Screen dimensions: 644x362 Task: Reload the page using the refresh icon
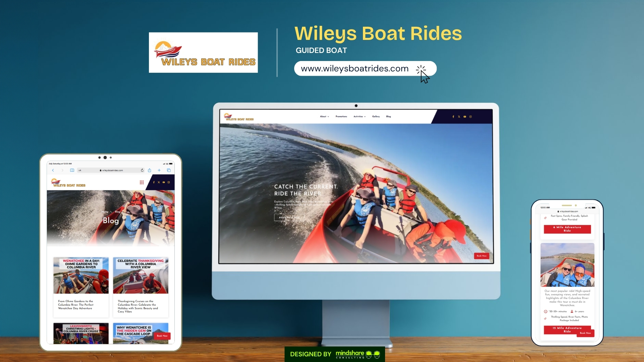[142, 170]
